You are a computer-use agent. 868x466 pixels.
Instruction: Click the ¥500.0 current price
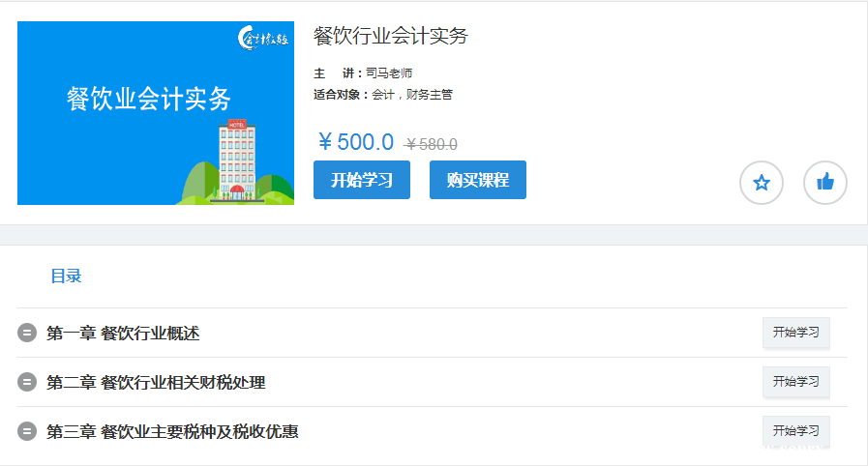coord(356,143)
